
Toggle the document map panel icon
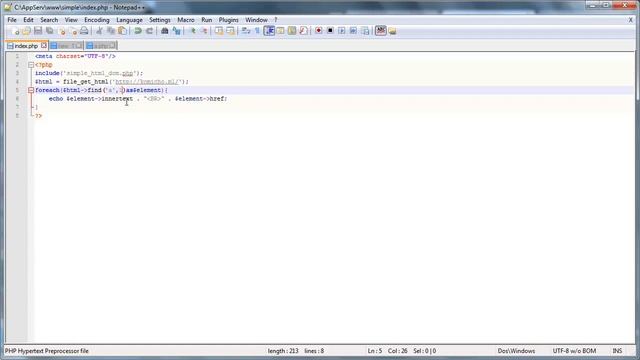(292, 31)
